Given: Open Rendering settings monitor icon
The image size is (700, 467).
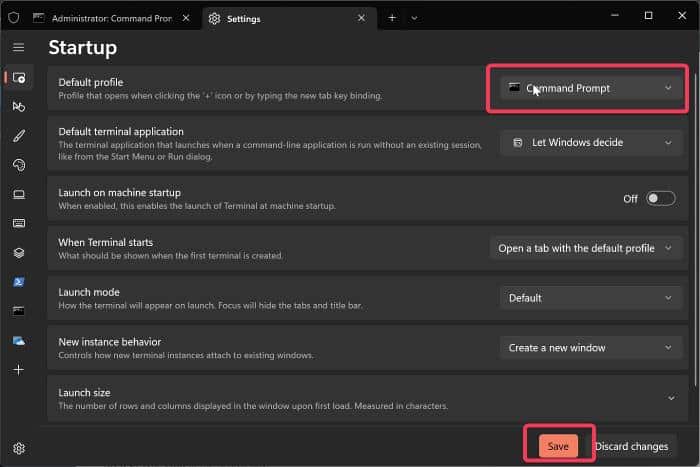Looking at the screenshot, I should pos(19,194).
